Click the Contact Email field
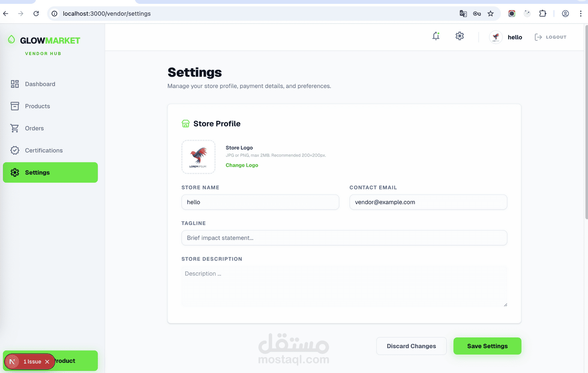 428,202
